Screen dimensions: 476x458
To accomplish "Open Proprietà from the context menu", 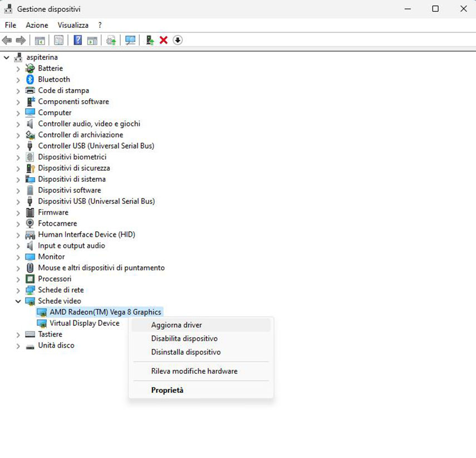I will pyautogui.click(x=167, y=390).
